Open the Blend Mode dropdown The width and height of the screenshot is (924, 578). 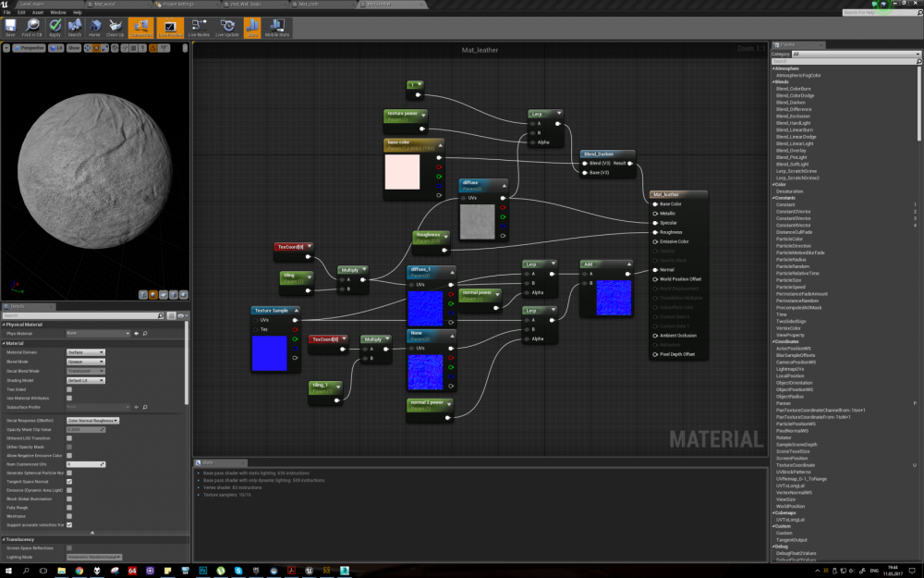(x=85, y=362)
